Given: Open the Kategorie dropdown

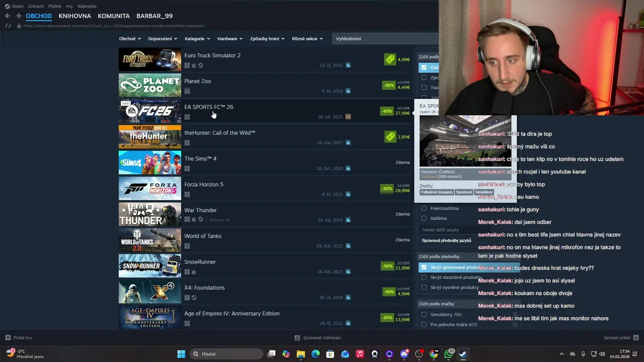Looking at the screenshot, I should point(197,39).
